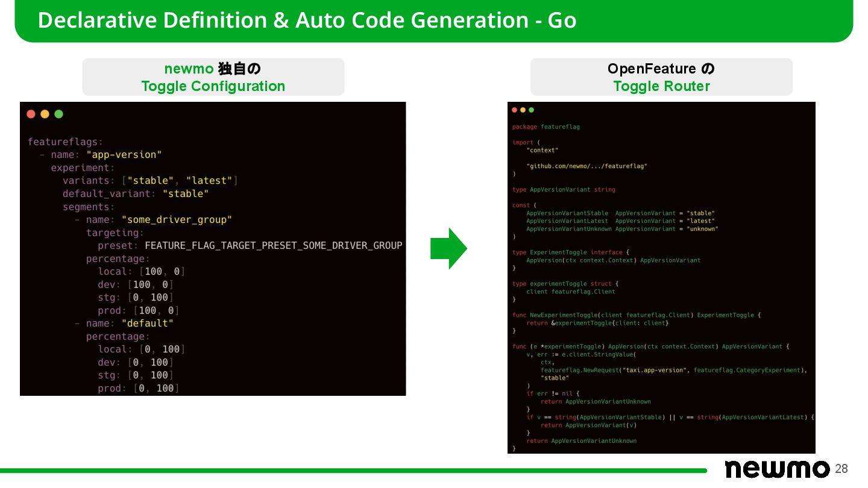This screenshot has height=488, width=868.
Task: Select the featureflag.NewRequest("taxi.app-version") line
Action: click(x=674, y=370)
